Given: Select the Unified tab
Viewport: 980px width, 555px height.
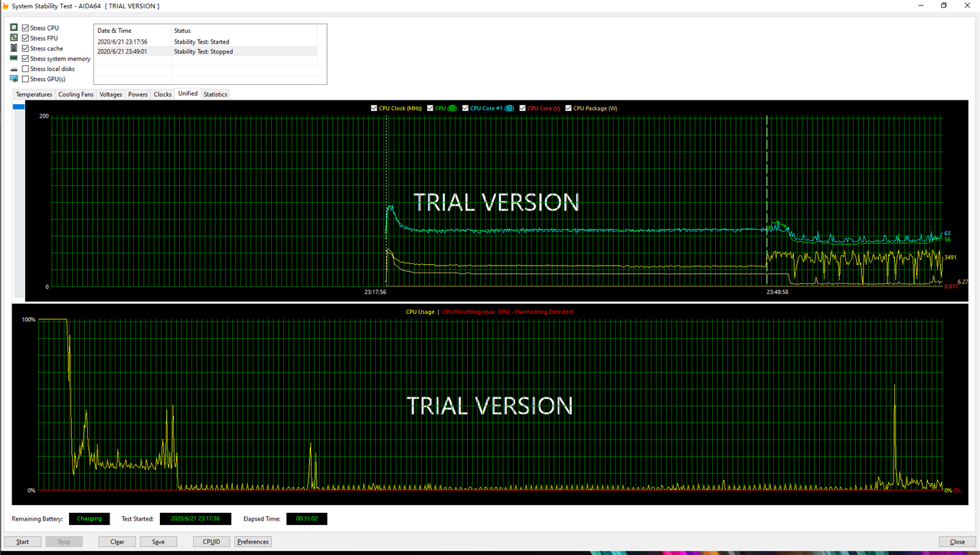Looking at the screenshot, I should tap(188, 93).
